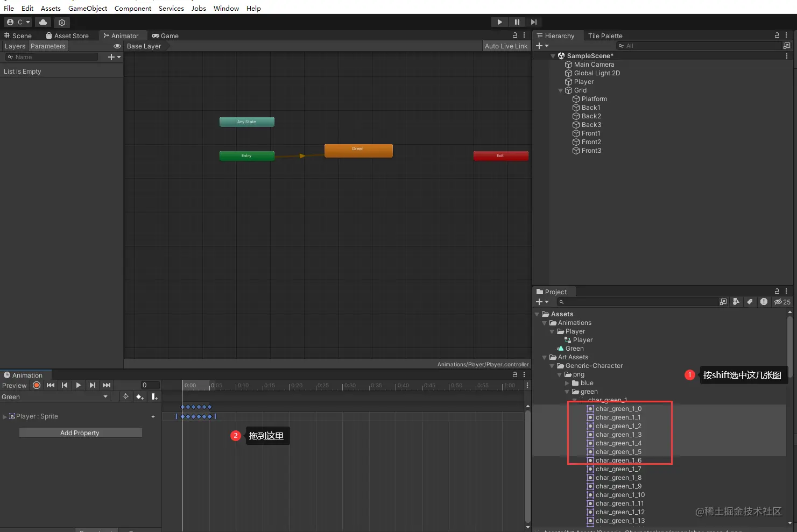Toggle Auto Live Link in Animator
Screen dimensions: 797x532
[x=506, y=46]
